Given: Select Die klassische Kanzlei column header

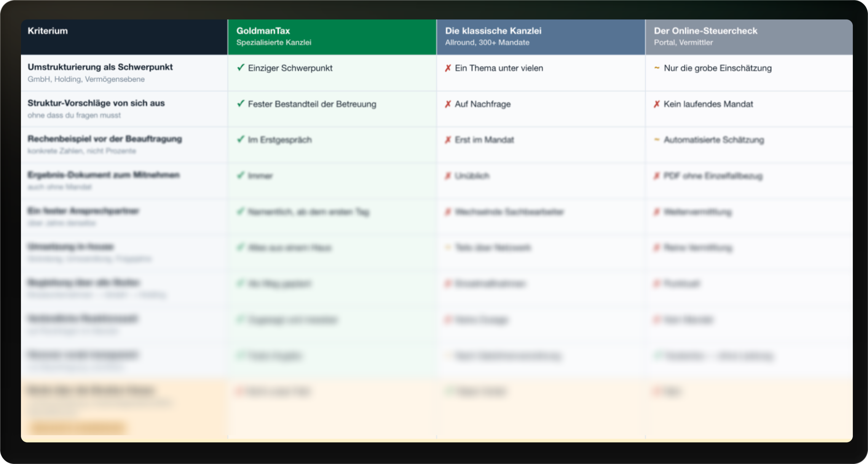Looking at the screenshot, I should 541,37.
